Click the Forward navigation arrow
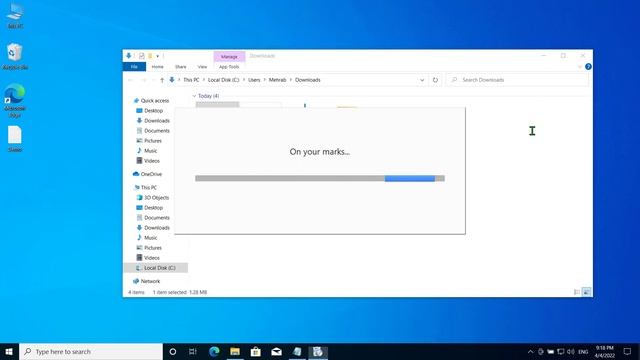 [143, 80]
